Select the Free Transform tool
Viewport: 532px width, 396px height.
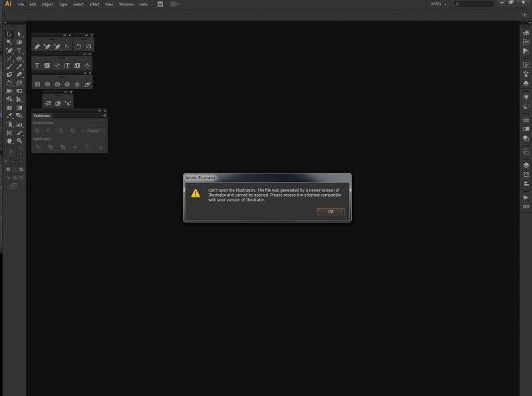[x=19, y=91]
